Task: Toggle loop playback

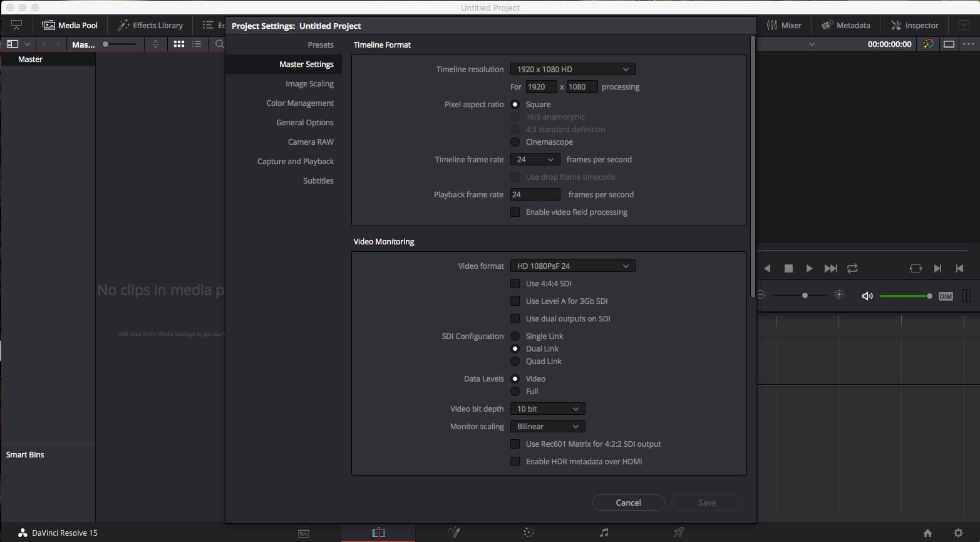Action: tap(852, 268)
